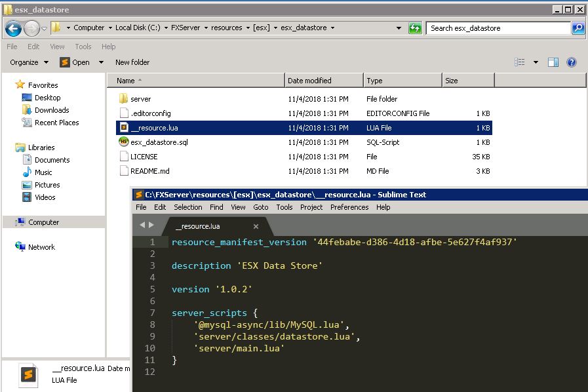Click the New folder button
The width and height of the screenshot is (588, 392).
point(132,62)
